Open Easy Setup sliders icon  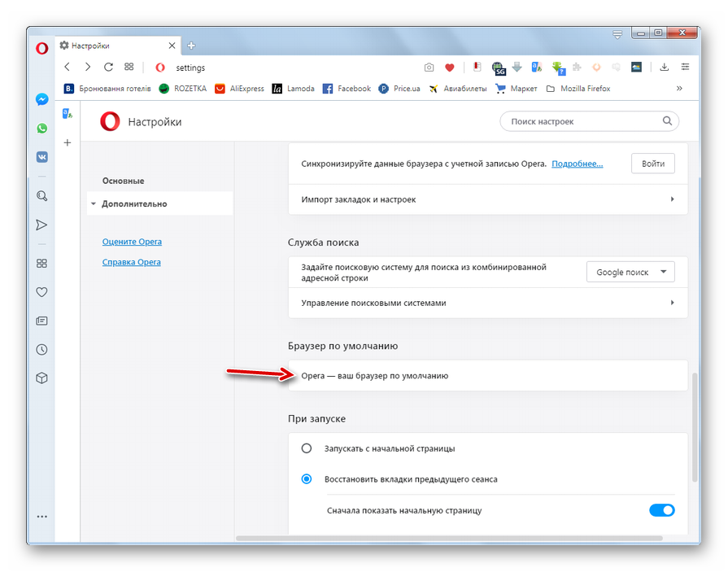(x=685, y=67)
